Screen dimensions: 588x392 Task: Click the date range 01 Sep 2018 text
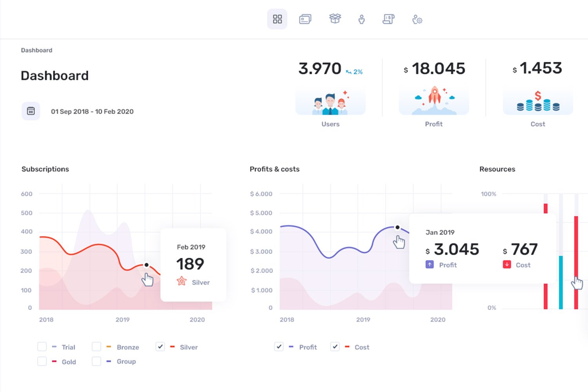point(92,112)
